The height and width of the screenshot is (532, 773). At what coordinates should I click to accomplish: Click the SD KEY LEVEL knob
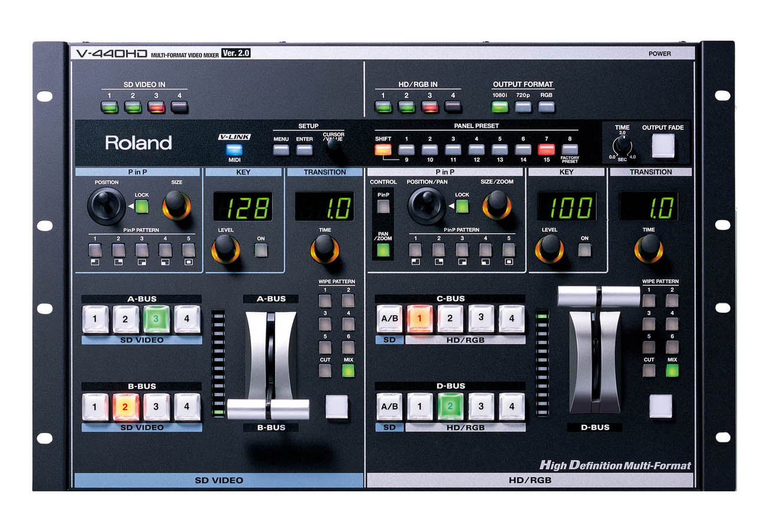(x=225, y=247)
